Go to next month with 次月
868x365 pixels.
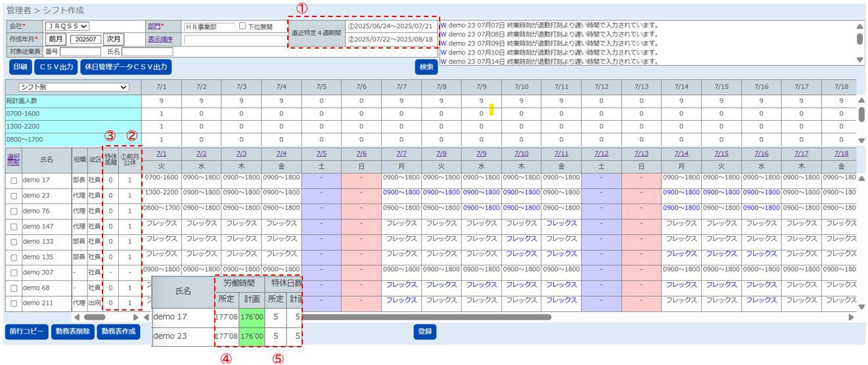[114, 39]
